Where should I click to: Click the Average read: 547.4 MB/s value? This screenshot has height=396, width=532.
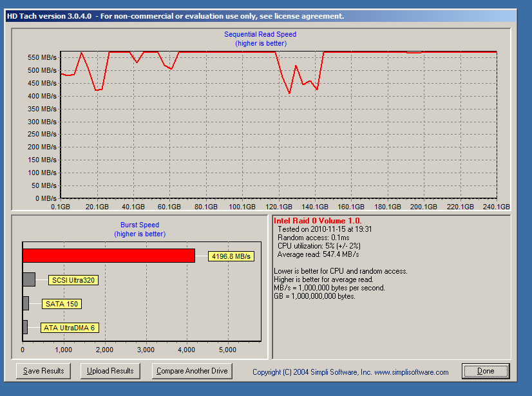[x=318, y=254]
